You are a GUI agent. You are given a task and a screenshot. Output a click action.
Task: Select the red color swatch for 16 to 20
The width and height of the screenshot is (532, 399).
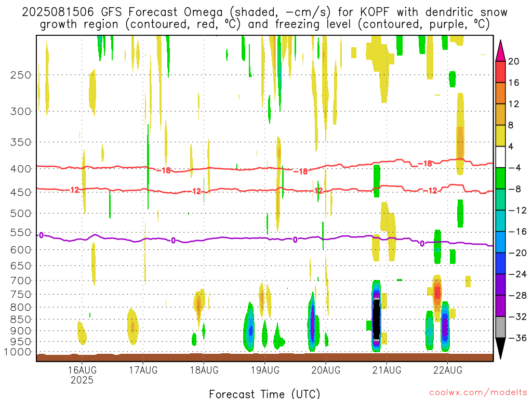coord(500,72)
